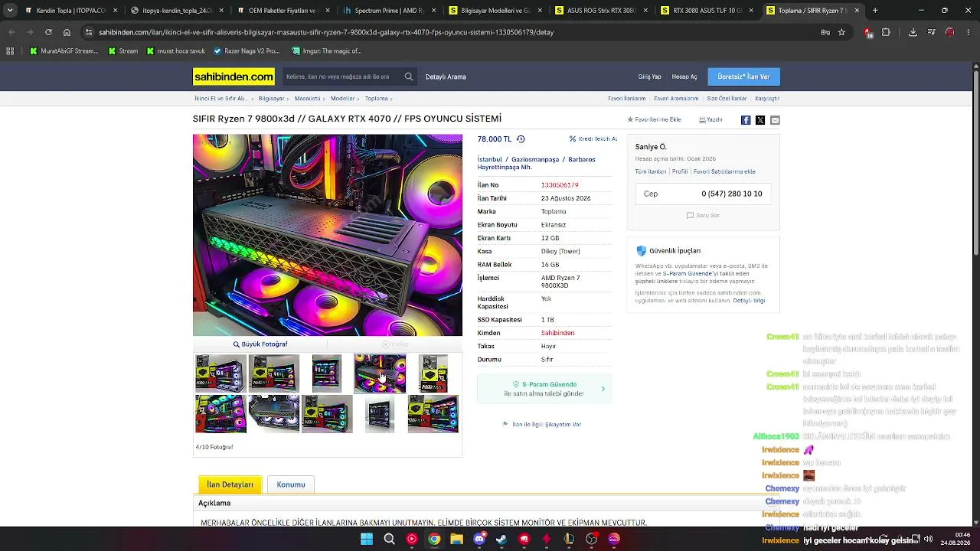The width and height of the screenshot is (980, 551).
Task: Open the Gaziosmanpaşa location link
Action: pos(535,159)
